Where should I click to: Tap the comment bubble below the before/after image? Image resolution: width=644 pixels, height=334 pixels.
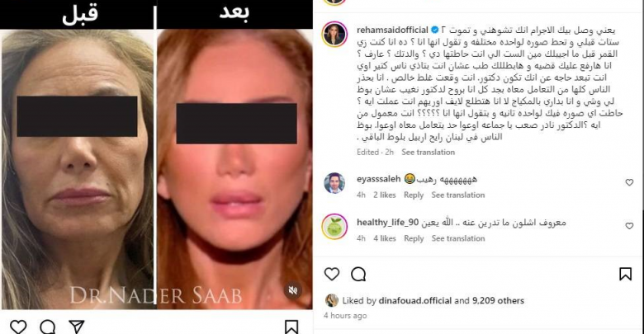tap(48, 327)
